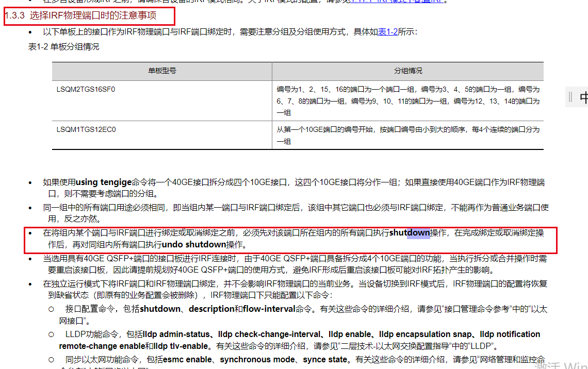Click sentence starting 以下单板上的接口作为IRF物理端口

click(x=230, y=32)
